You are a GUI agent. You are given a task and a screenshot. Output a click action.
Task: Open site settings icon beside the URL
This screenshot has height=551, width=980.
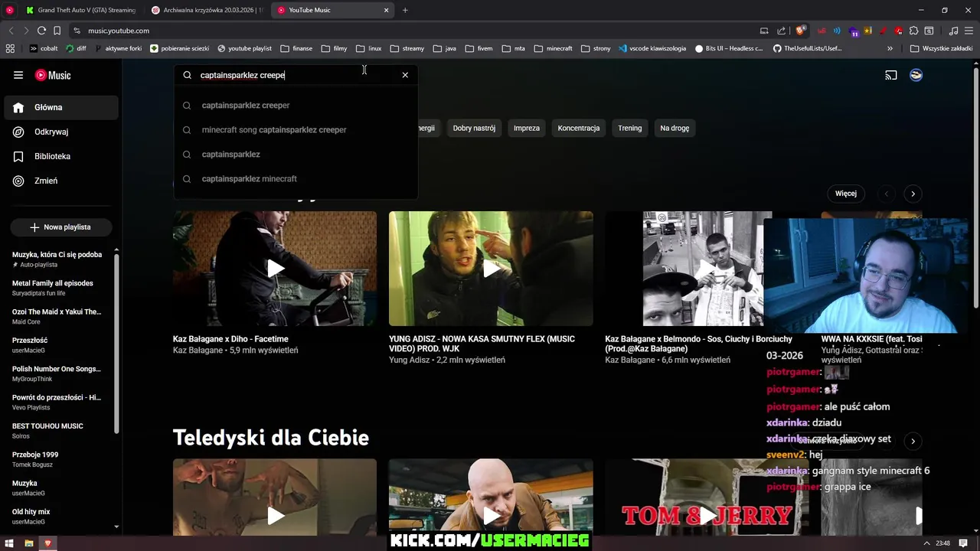pyautogui.click(x=77, y=31)
